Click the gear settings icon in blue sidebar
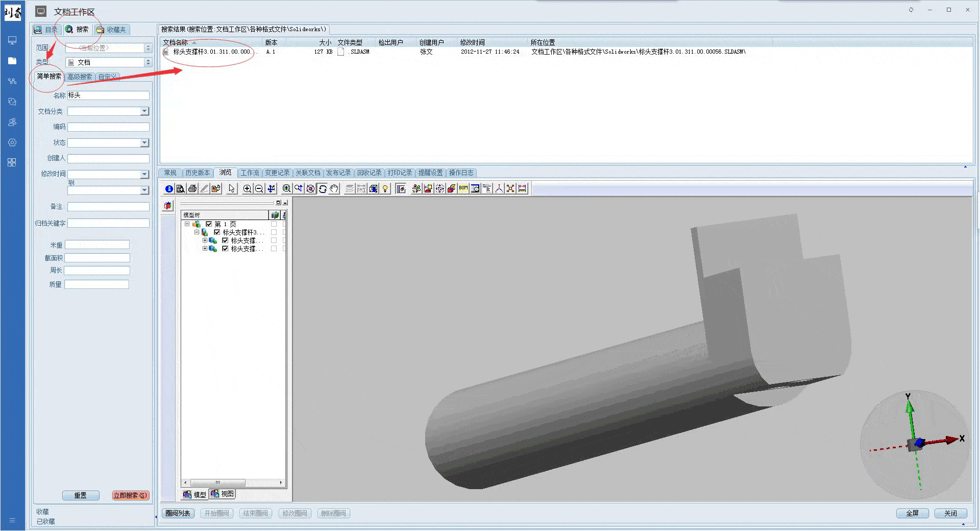The image size is (980, 531). pos(12,142)
